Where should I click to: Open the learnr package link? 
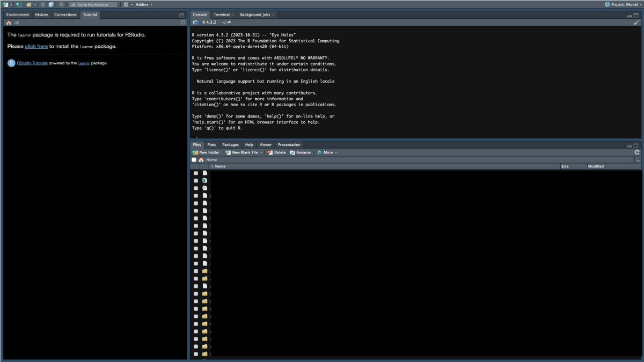[x=84, y=63]
